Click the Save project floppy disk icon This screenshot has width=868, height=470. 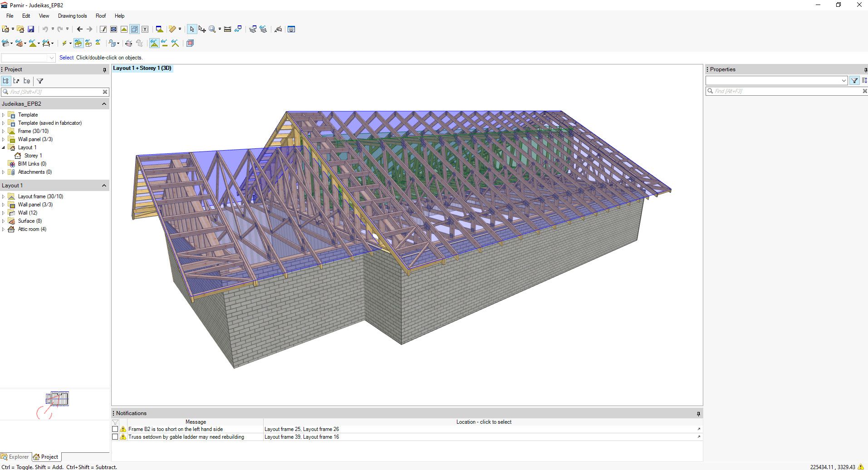pyautogui.click(x=31, y=29)
